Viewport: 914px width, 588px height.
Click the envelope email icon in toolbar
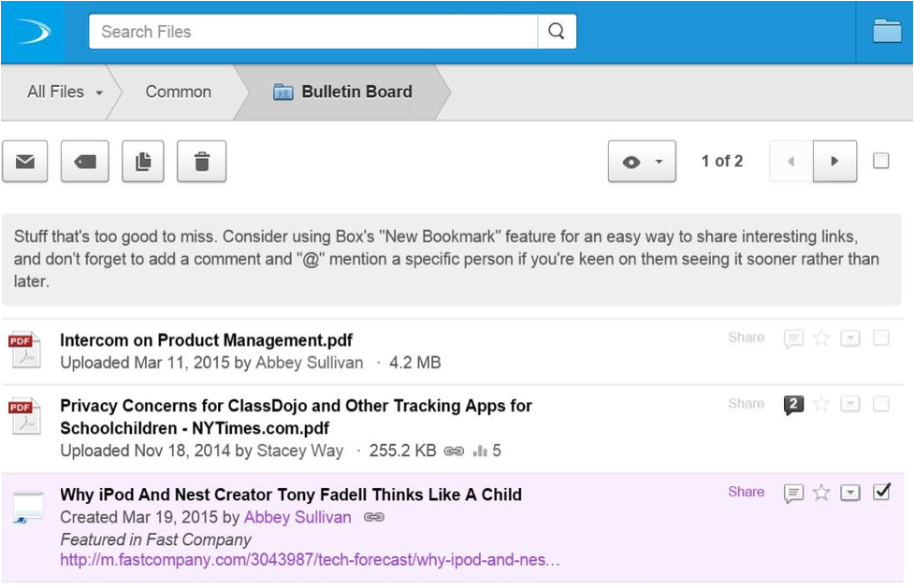25,162
